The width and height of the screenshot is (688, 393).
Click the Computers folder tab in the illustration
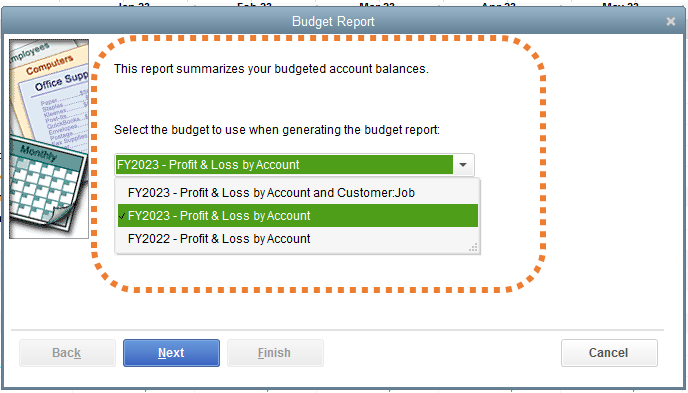pos(49,64)
